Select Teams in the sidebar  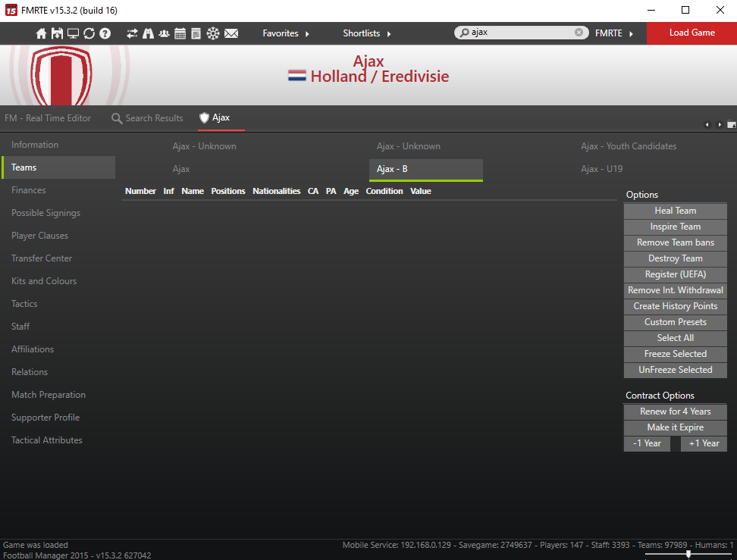58,167
